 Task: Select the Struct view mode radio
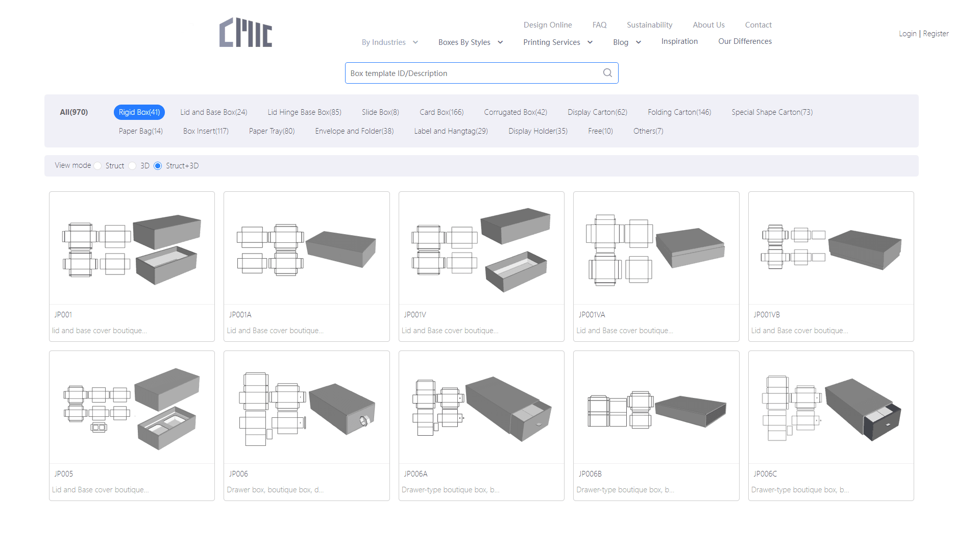97,166
